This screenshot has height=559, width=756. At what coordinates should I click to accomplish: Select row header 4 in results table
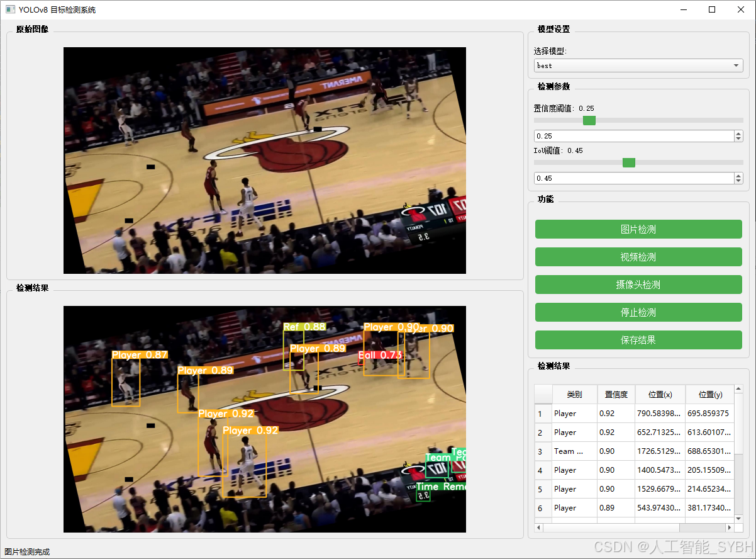(543, 470)
